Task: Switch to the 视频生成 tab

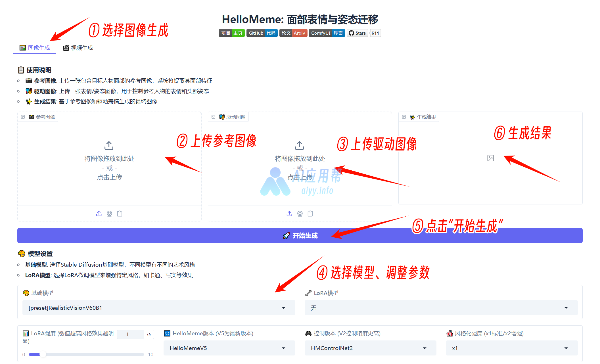Action: 78,48
